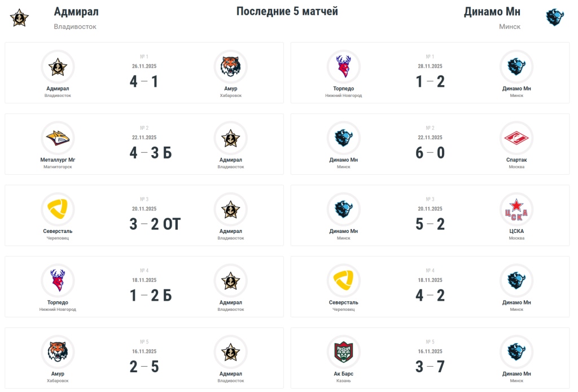Open the Metallurg Mg team logo
The width and height of the screenshot is (578, 392).
click(58, 138)
